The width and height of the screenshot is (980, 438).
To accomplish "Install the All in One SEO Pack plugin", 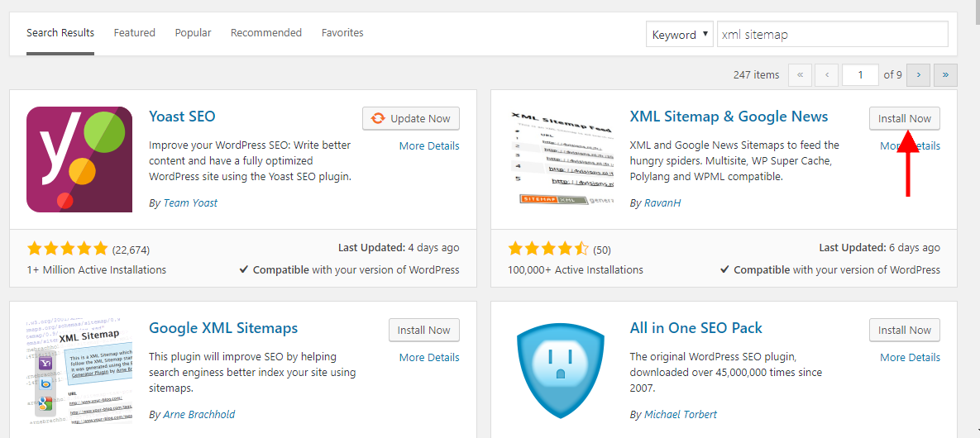I will click(905, 330).
